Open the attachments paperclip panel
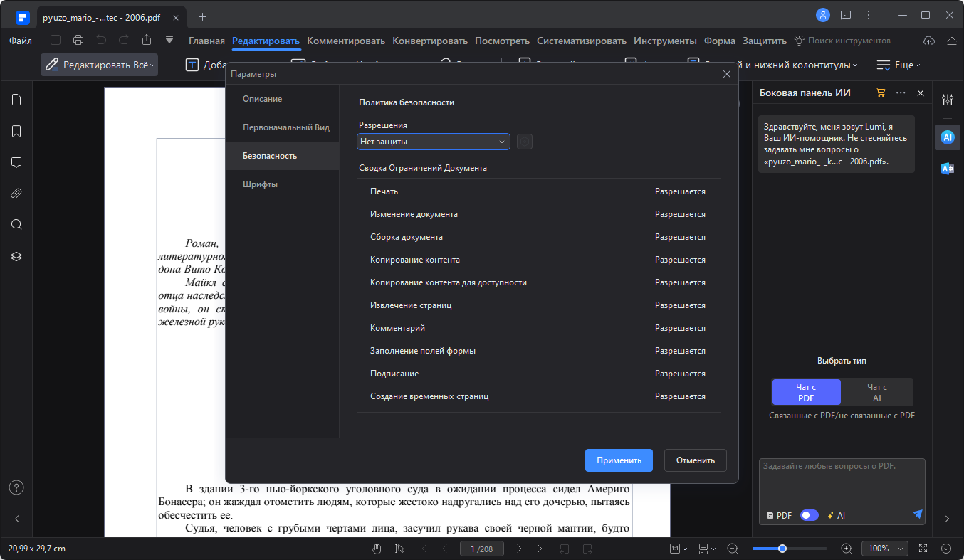 pyautogui.click(x=16, y=193)
